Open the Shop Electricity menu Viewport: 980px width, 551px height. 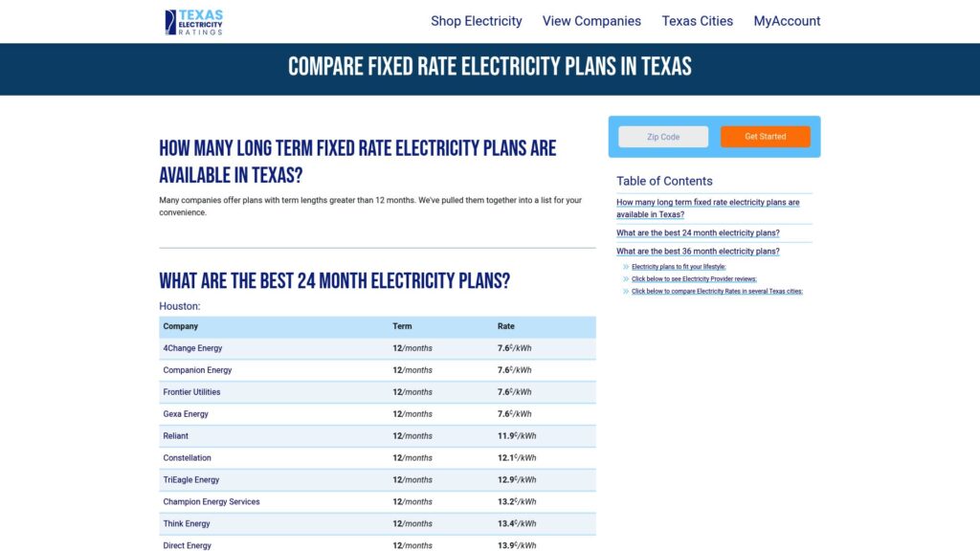[x=477, y=21]
